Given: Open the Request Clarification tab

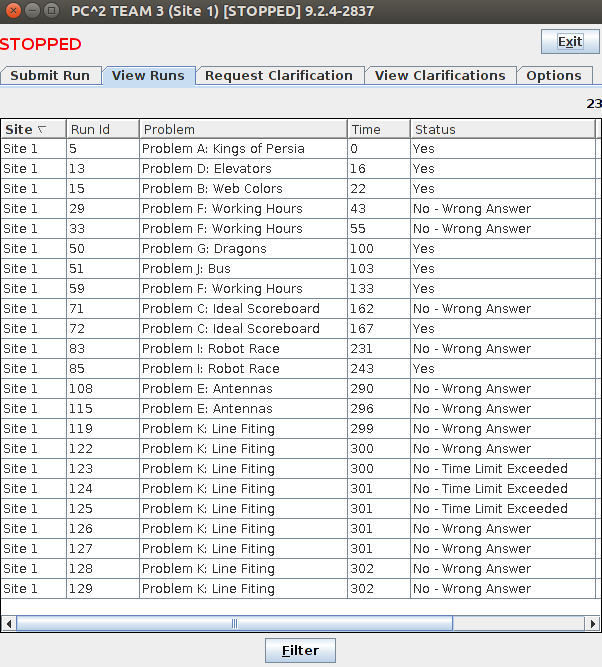Looking at the screenshot, I should pyautogui.click(x=279, y=76).
